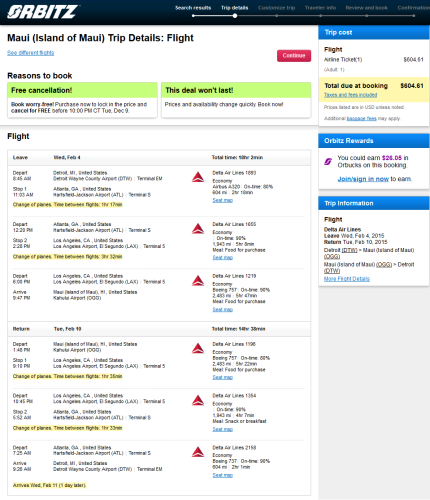Click Join/sign in now link
430x500 pixels.
[x=363, y=179]
